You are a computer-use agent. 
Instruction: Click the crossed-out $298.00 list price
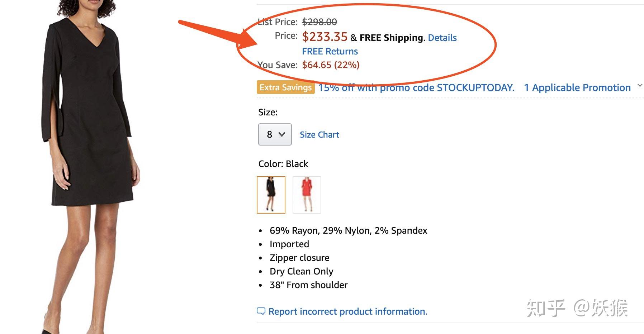click(x=319, y=22)
